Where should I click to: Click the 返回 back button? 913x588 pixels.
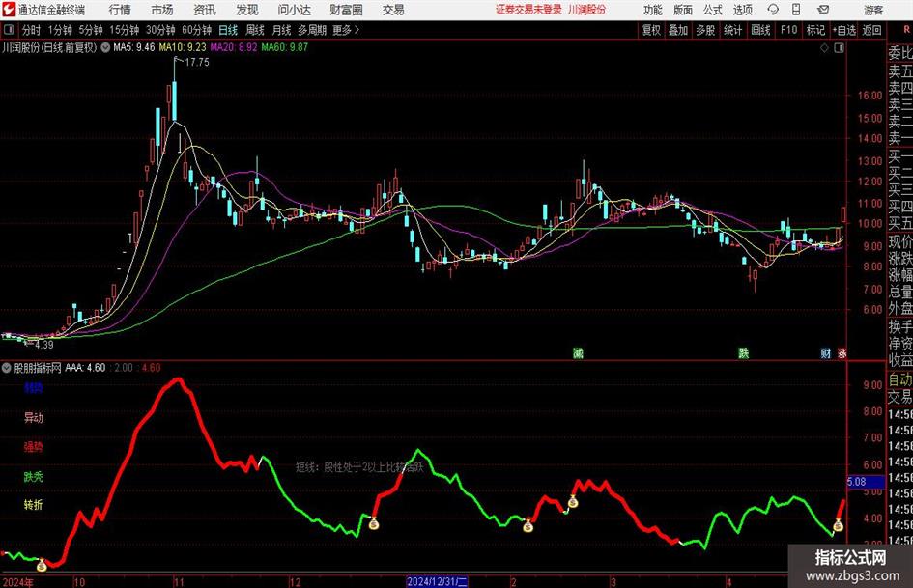871,30
